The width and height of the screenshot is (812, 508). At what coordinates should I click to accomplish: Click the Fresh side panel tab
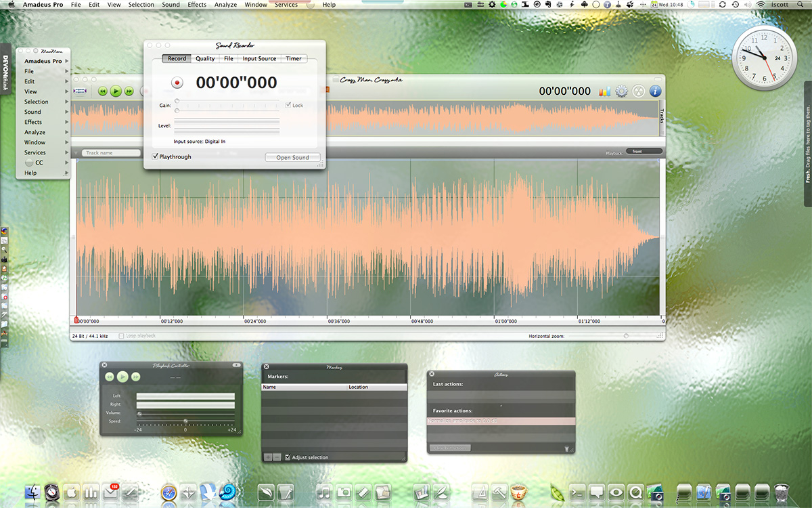[x=808, y=143]
